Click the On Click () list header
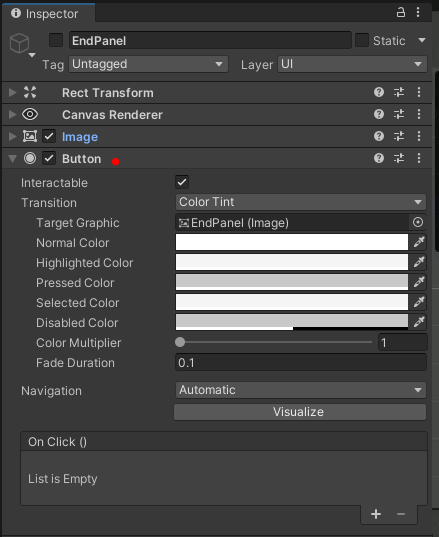 (x=224, y=441)
